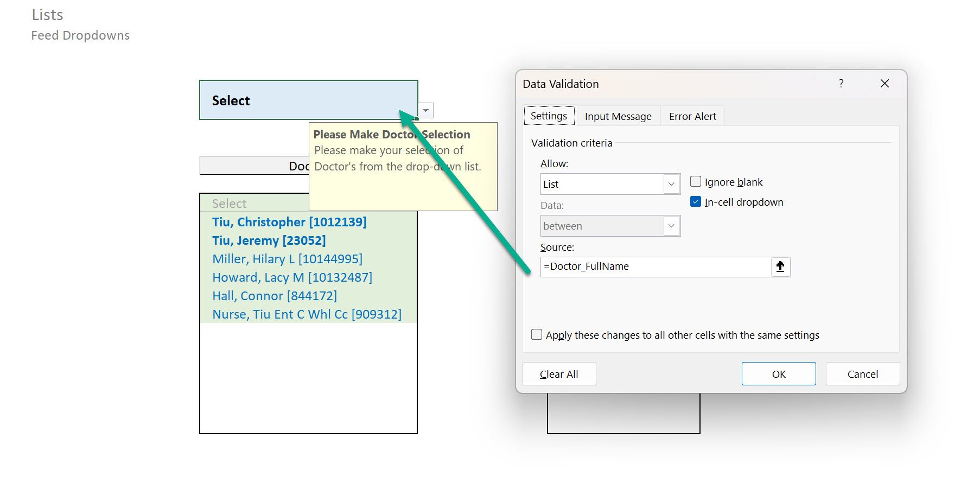Check Apply these changes to all other cells
980x495 pixels.
tap(536, 335)
